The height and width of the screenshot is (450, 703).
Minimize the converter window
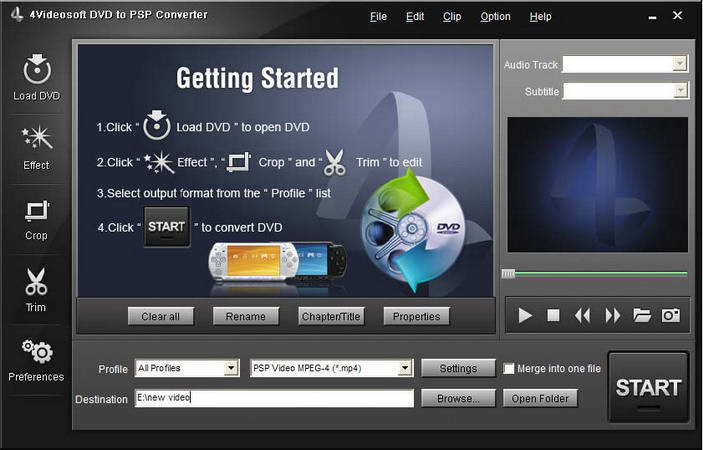pyautogui.click(x=652, y=17)
